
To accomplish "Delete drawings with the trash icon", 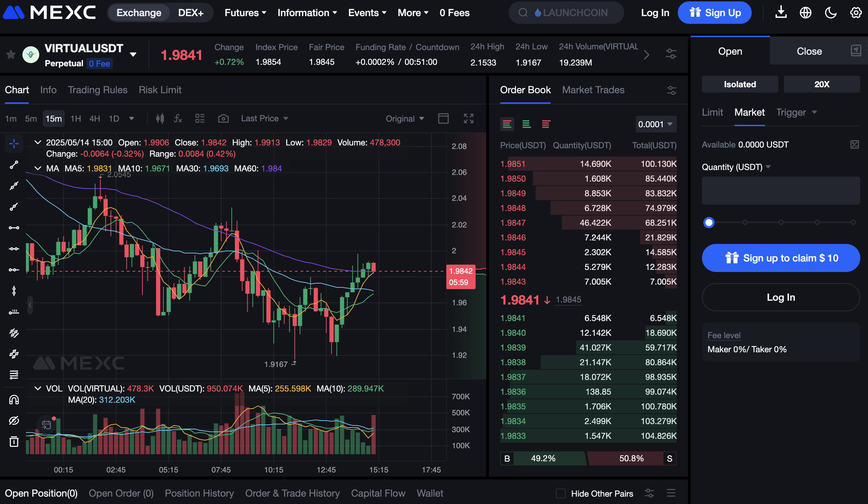I will 14,442.
